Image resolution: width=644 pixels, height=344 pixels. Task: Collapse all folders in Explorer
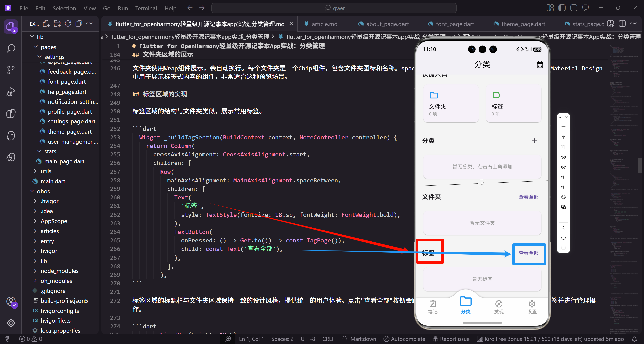coord(79,23)
